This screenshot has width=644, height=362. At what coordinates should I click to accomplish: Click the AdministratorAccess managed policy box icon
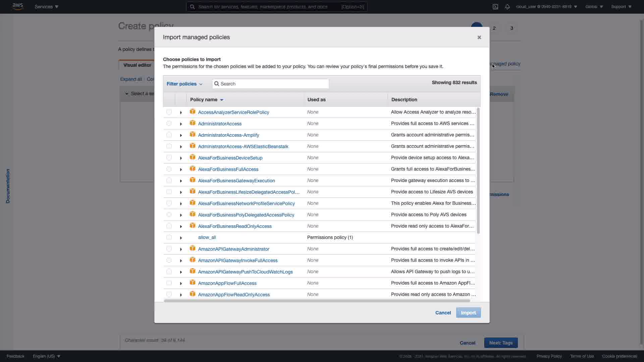[x=193, y=123]
